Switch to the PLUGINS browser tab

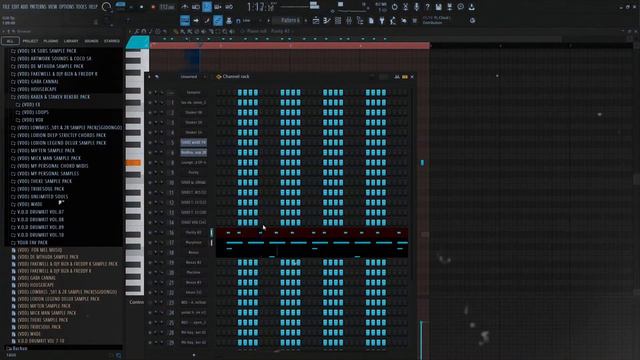click(x=51, y=41)
